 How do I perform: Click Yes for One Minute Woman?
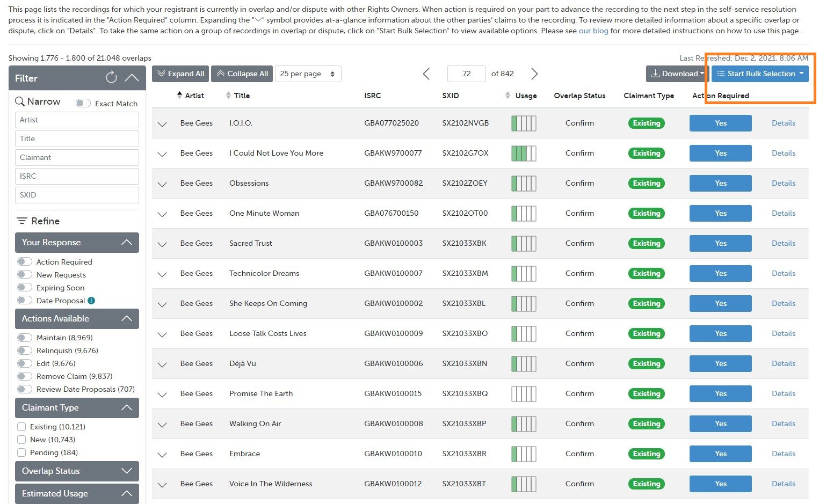coord(720,214)
